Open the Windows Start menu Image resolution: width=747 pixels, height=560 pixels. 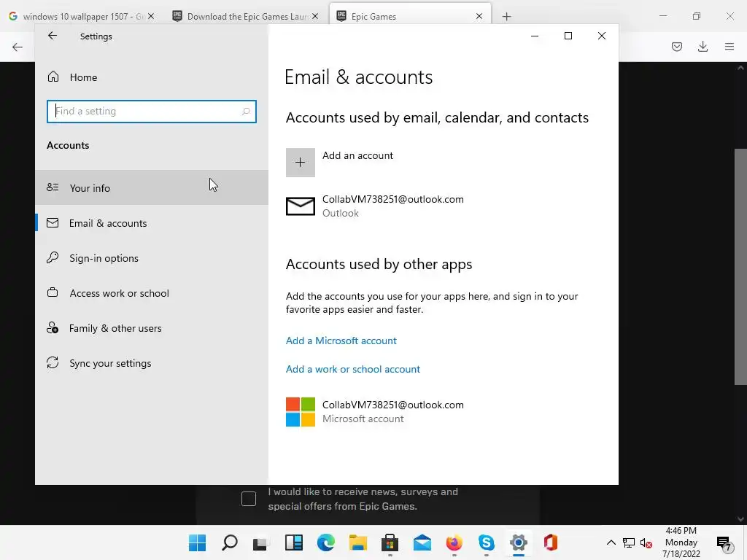197,542
